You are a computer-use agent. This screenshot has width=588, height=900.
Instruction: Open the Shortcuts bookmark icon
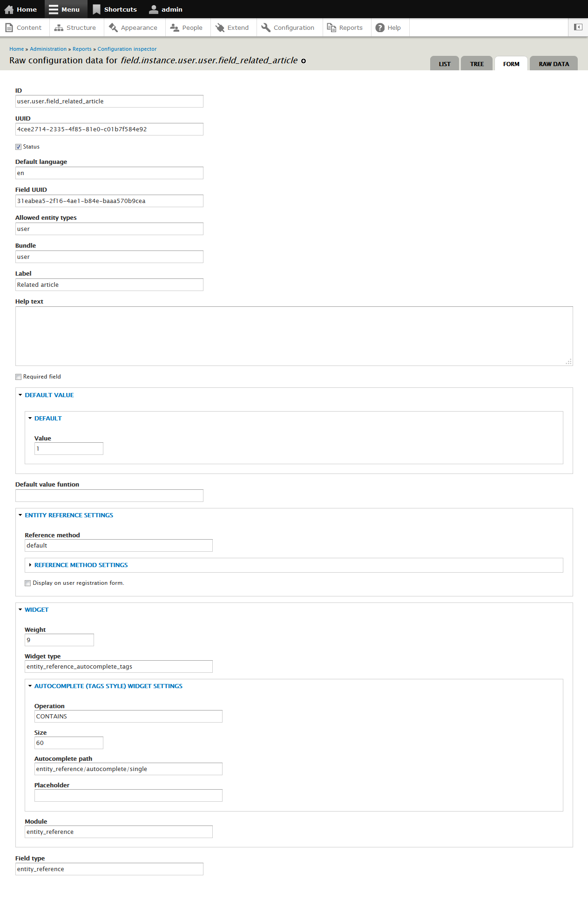(96, 9)
